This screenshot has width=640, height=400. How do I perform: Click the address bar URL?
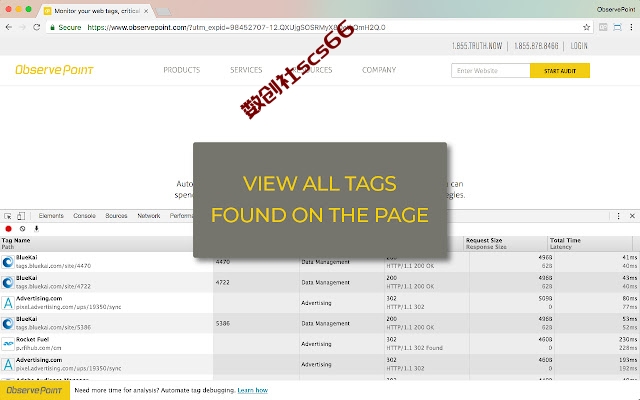tap(236, 27)
